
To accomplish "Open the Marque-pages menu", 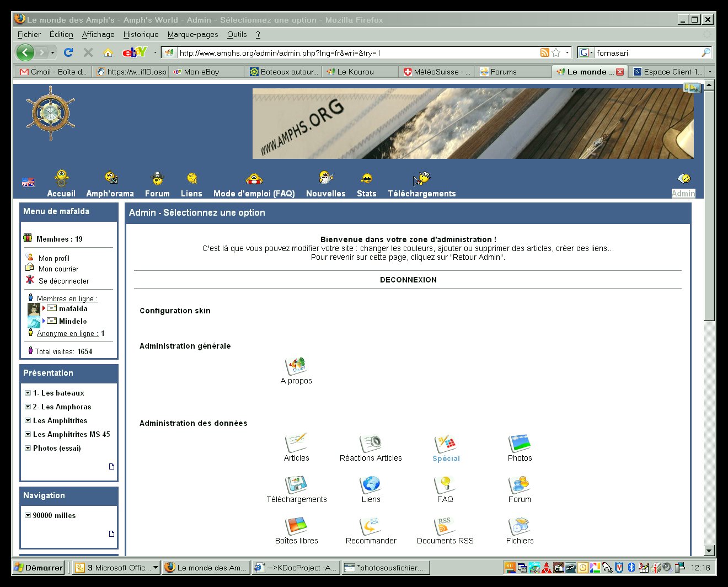I will pos(192,34).
